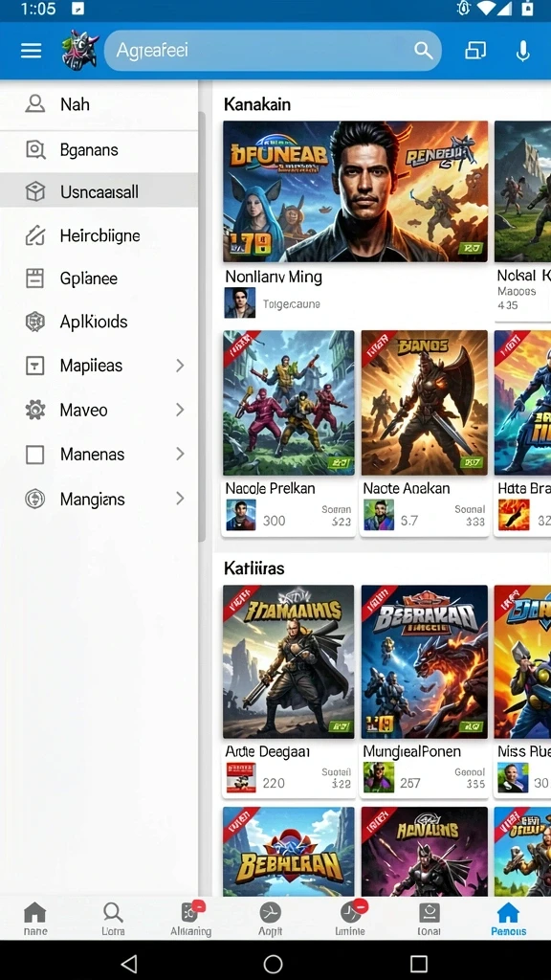The width and height of the screenshot is (551, 980).
Task: Expand the Mangians chevron arrow
Action: point(180,499)
